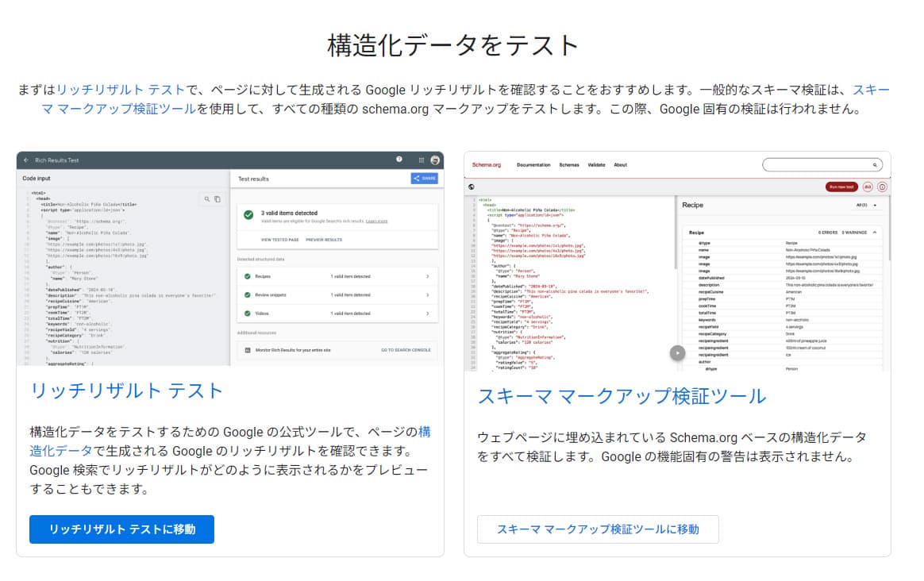
Task: Click the リッチリザルト テストに移動 button
Action: pos(122,529)
